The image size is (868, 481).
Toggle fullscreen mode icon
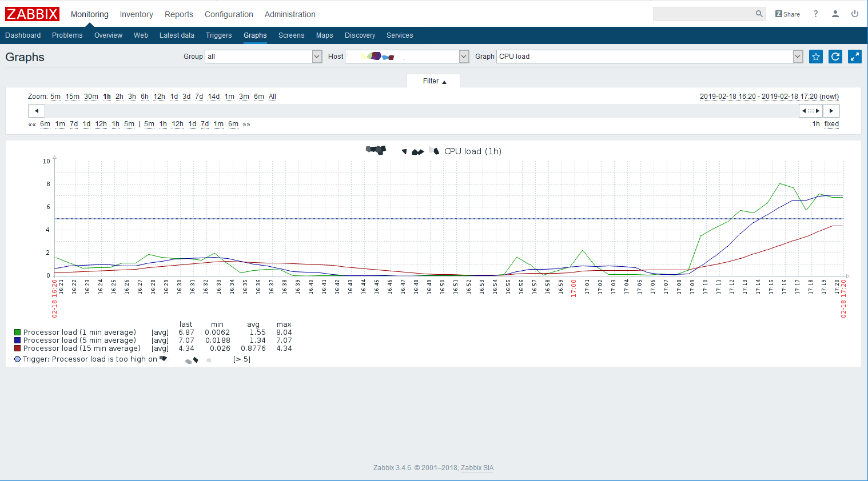(855, 57)
